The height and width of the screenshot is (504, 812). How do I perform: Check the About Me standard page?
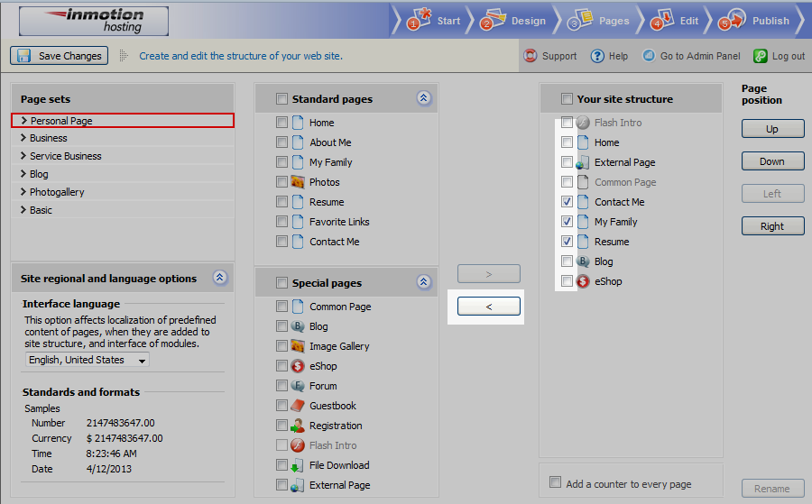[x=282, y=142]
